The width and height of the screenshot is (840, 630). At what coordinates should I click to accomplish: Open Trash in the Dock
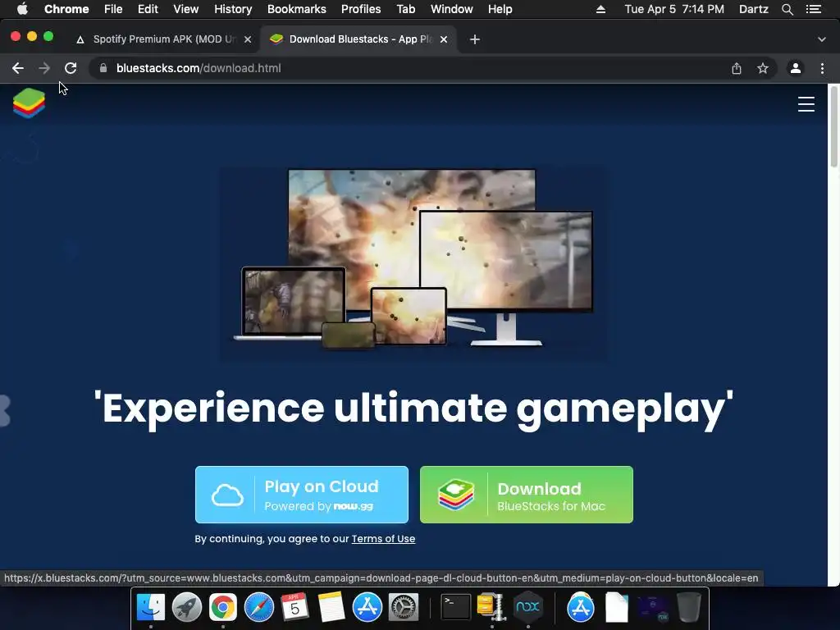(x=689, y=607)
